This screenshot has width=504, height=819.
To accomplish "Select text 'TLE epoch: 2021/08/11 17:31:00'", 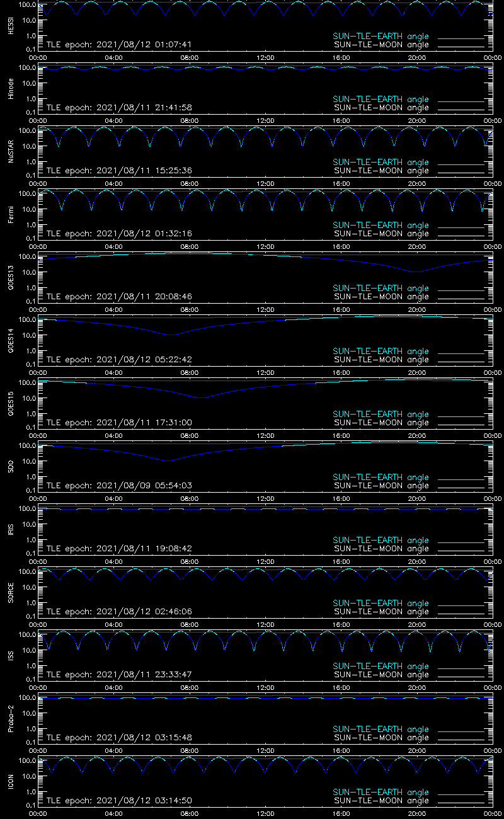I will (x=119, y=423).
